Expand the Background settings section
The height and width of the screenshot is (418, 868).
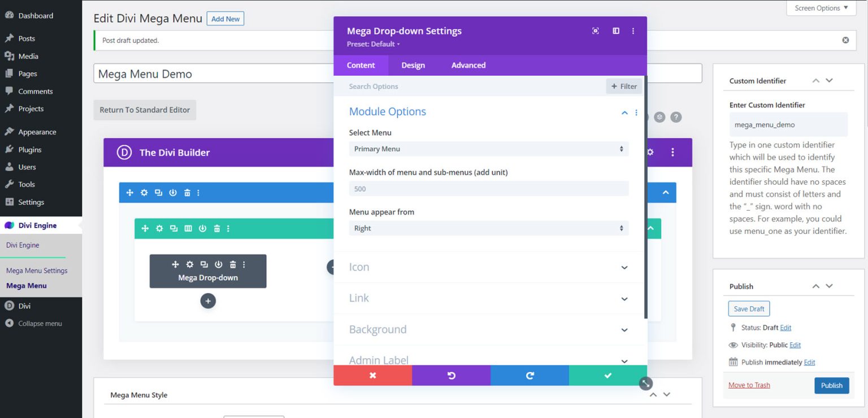(488, 329)
